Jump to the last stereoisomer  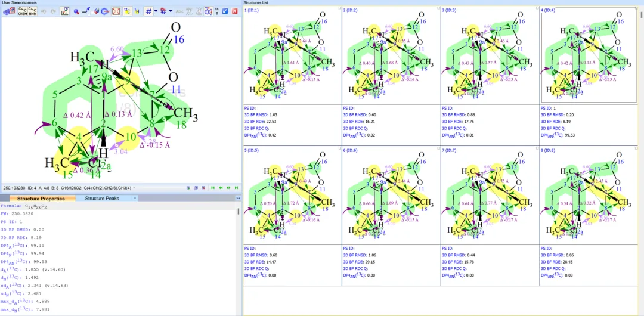(x=236, y=188)
